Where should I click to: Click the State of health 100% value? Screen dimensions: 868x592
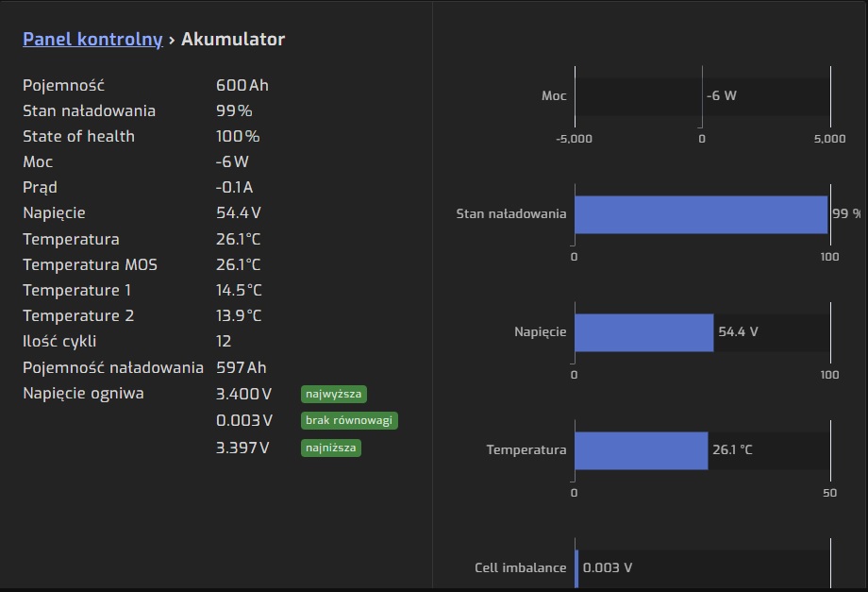[x=238, y=136]
